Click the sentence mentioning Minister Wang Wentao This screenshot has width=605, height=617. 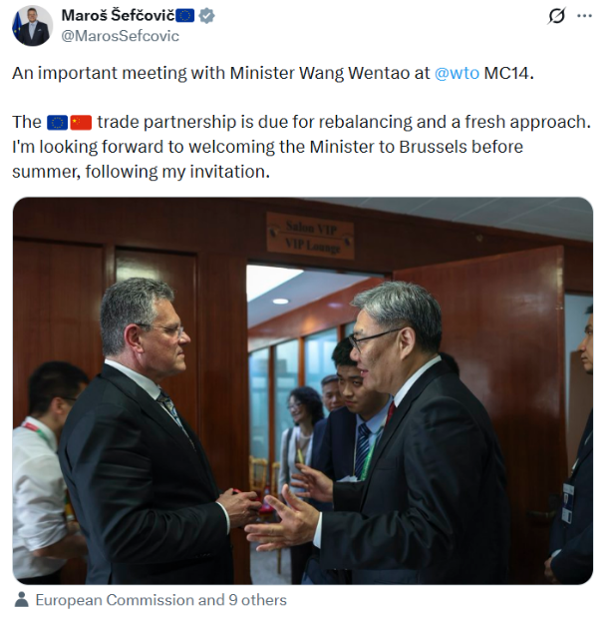pyautogui.click(x=273, y=73)
